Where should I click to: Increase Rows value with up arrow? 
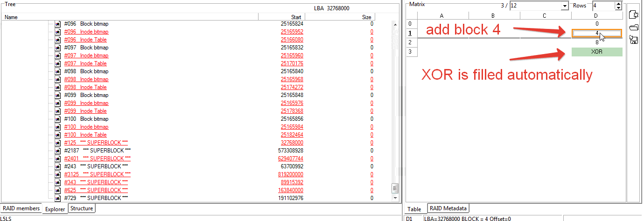point(619,4)
